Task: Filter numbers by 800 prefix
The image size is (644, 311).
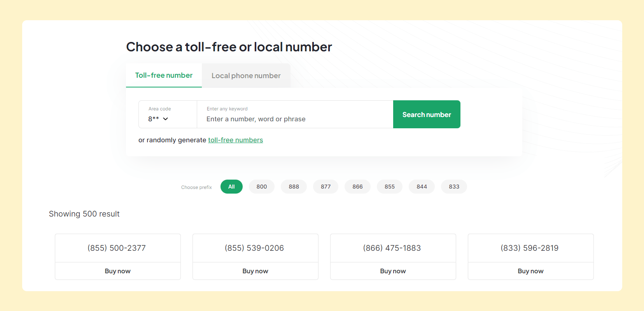Action: coord(262,187)
